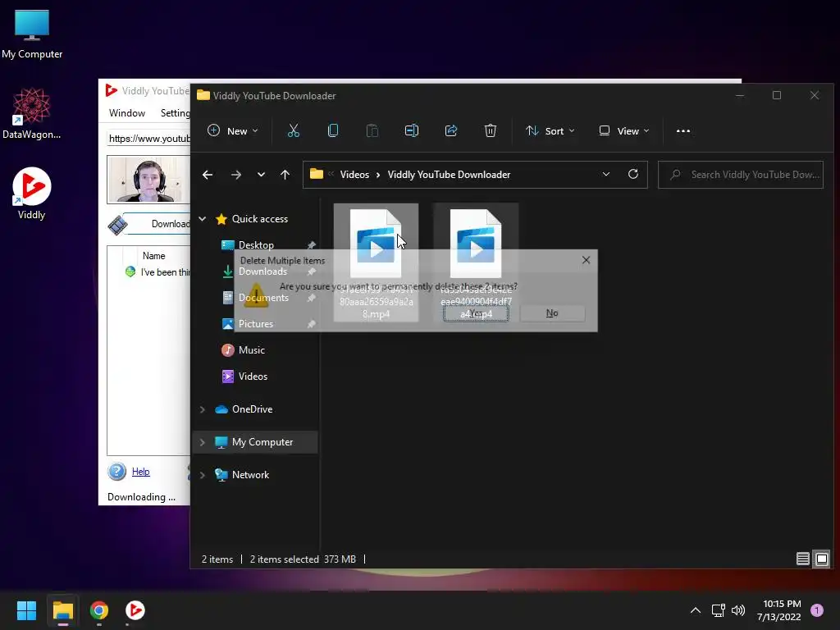The height and width of the screenshot is (630, 840).
Task: Click Yes in delete confirmation dialog
Action: pos(476,313)
